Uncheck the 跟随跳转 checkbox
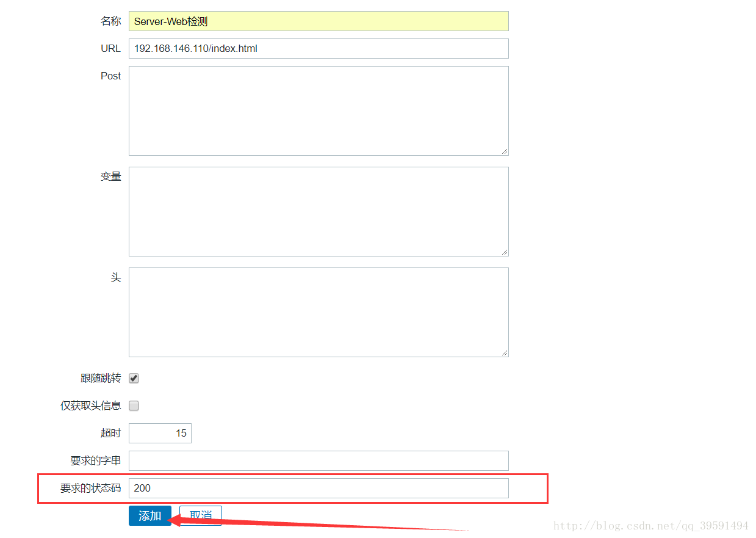The width and height of the screenshot is (756, 538). pyautogui.click(x=134, y=379)
